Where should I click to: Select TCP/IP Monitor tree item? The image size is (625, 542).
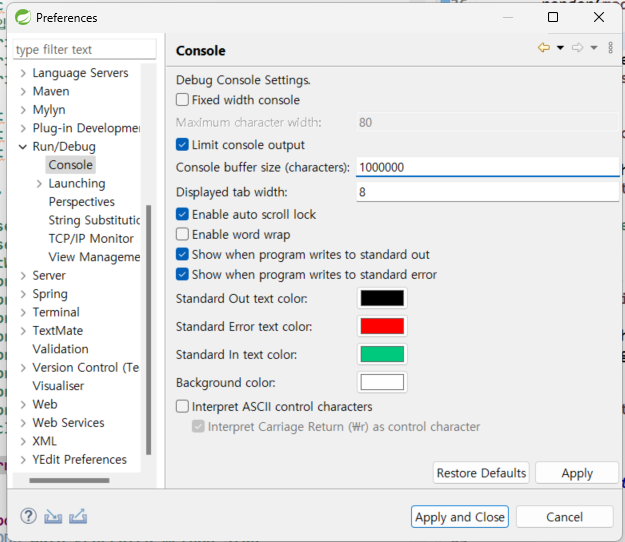coord(91,238)
